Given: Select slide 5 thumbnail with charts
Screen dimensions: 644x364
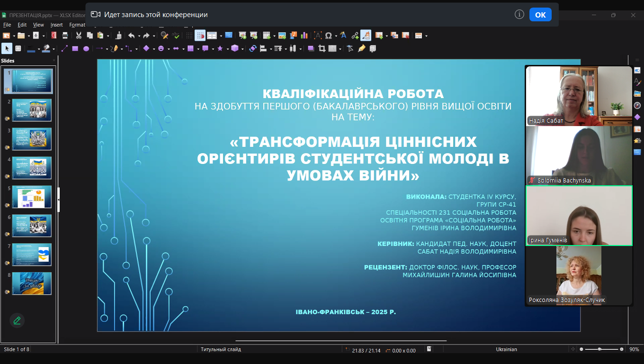Looking at the screenshot, I should point(32,197).
